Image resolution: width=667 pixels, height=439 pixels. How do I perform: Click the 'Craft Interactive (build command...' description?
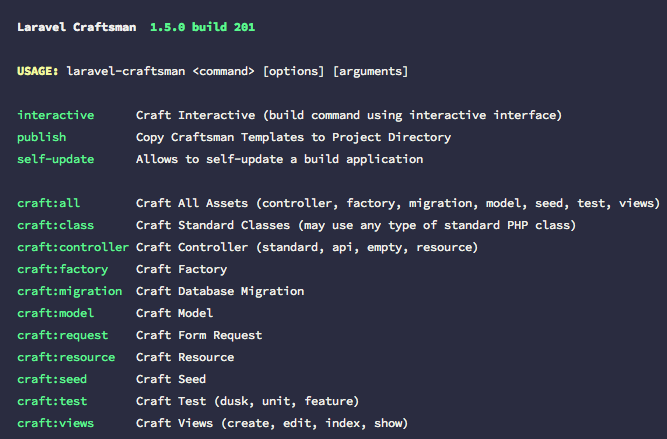[349, 115]
